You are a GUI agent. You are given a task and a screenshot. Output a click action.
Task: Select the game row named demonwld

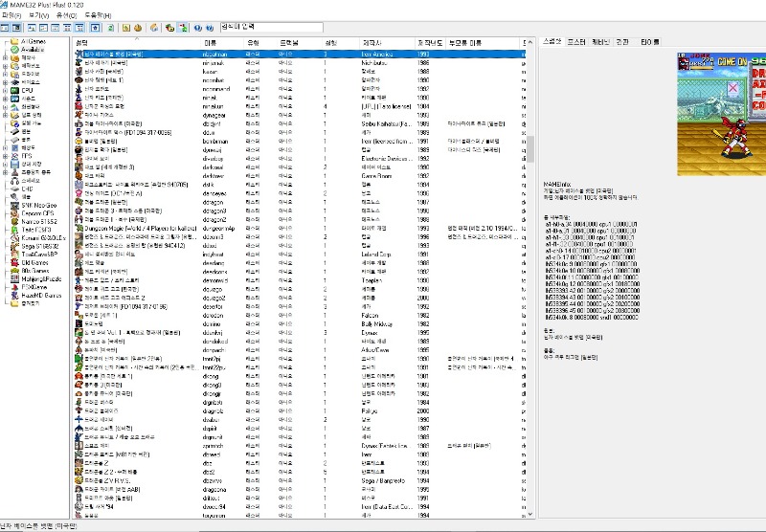(x=298, y=280)
